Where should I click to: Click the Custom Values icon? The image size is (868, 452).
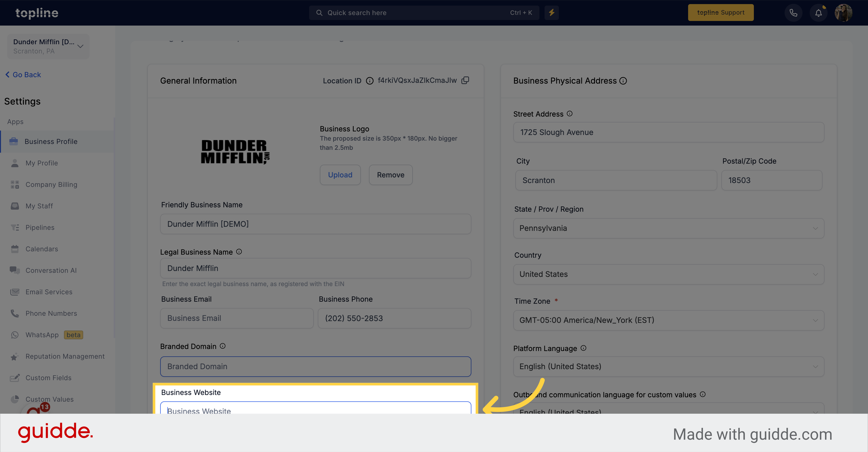[x=15, y=399]
